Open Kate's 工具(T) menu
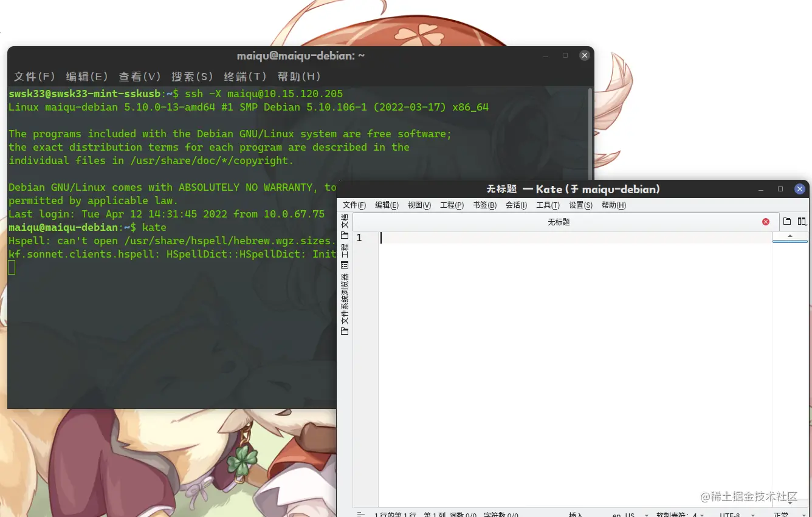Image resolution: width=812 pixels, height=517 pixels. [548, 205]
